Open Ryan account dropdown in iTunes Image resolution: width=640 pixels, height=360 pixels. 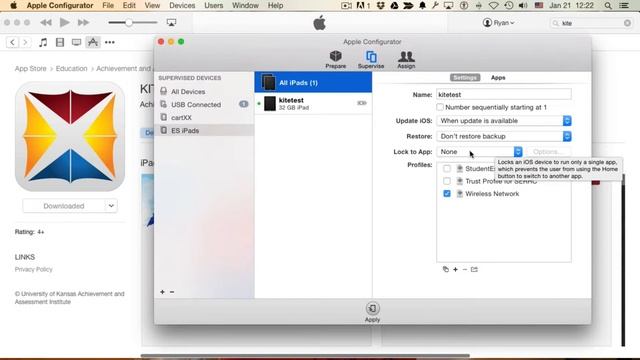(498, 23)
